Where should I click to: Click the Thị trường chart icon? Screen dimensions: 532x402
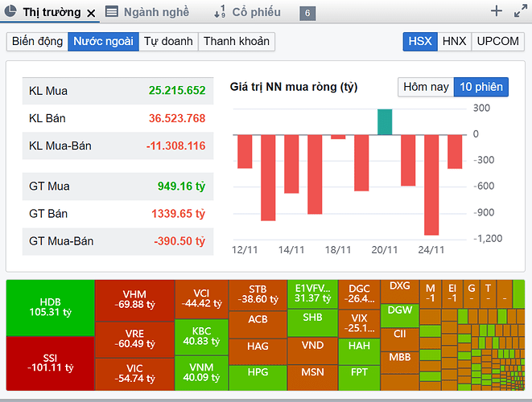(10, 12)
